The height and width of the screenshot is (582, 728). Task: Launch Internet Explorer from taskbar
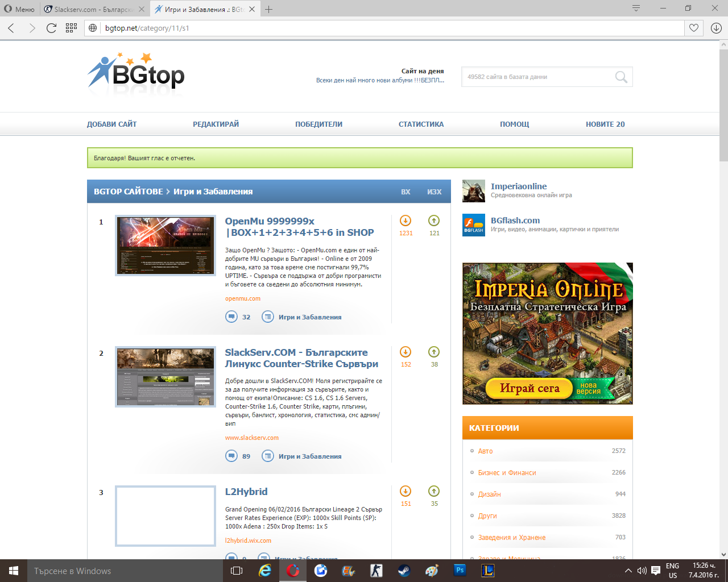coord(265,571)
